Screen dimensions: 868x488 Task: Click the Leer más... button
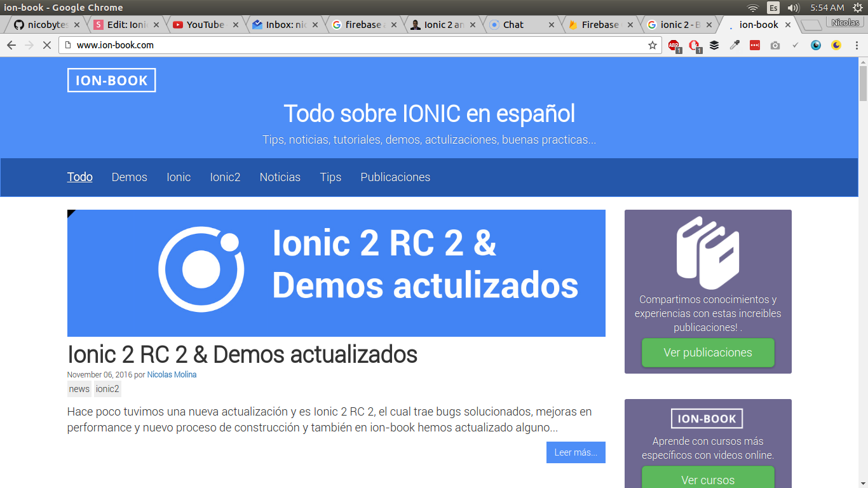tap(576, 452)
